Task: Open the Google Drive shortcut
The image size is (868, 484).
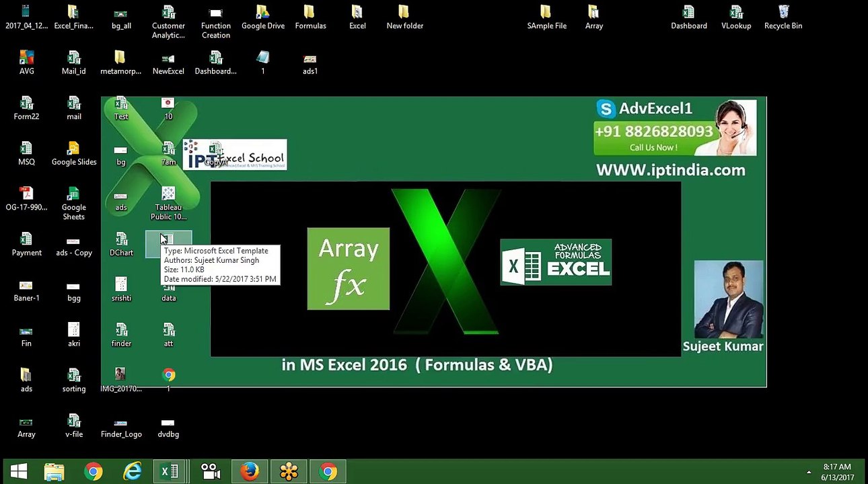Action: click(x=263, y=17)
